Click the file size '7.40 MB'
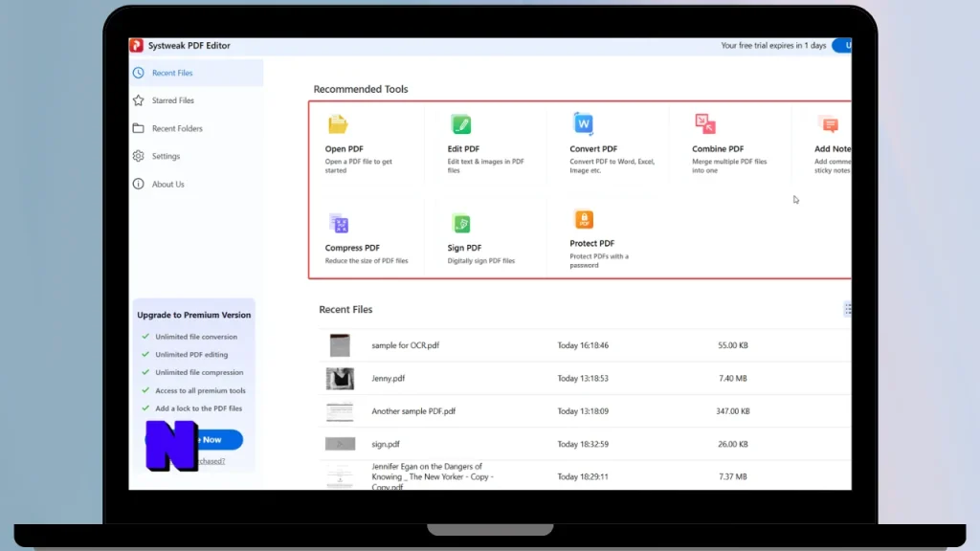This screenshot has height=551, width=980. click(x=732, y=378)
